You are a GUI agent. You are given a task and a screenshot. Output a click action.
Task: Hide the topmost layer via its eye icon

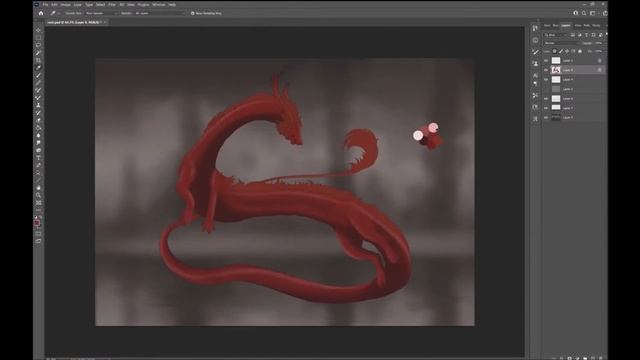pyautogui.click(x=546, y=60)
